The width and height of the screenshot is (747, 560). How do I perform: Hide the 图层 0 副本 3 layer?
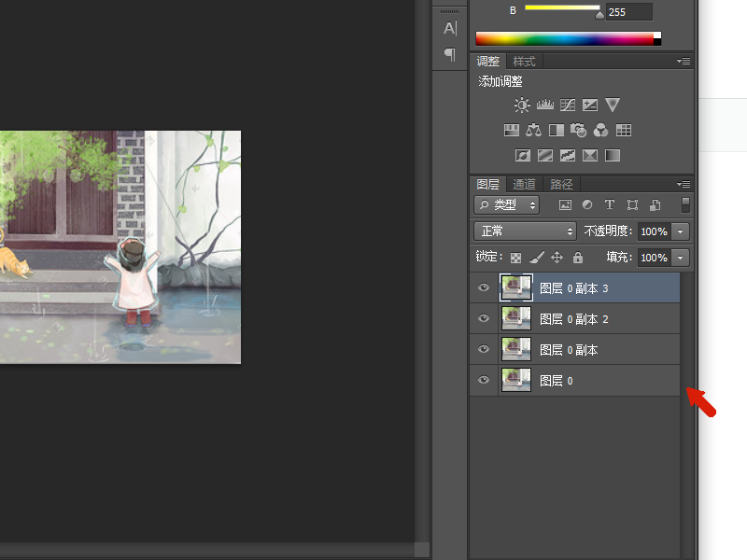coord(484,287)
